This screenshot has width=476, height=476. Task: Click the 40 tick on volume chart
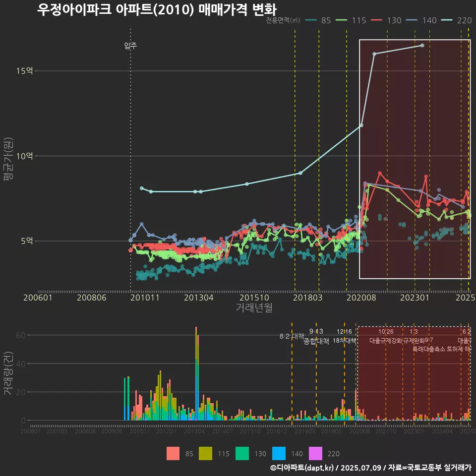pos(21,363)
